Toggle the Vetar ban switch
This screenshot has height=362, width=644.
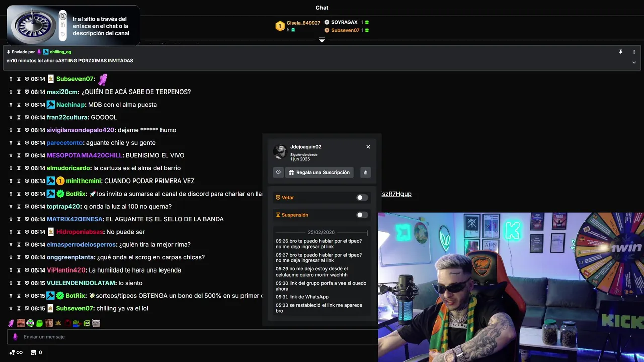(362, 198)
